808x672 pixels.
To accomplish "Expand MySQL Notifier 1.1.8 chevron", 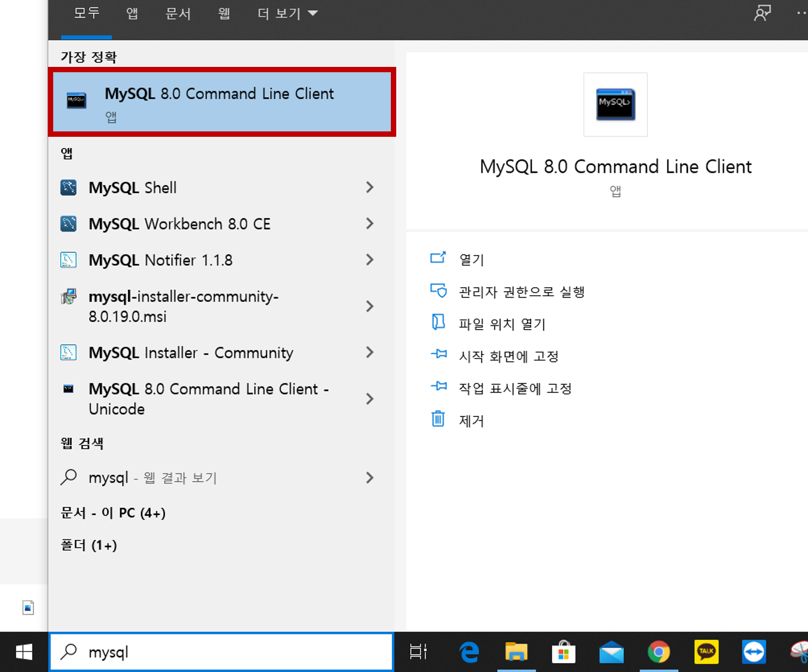I will click(369, 260).
